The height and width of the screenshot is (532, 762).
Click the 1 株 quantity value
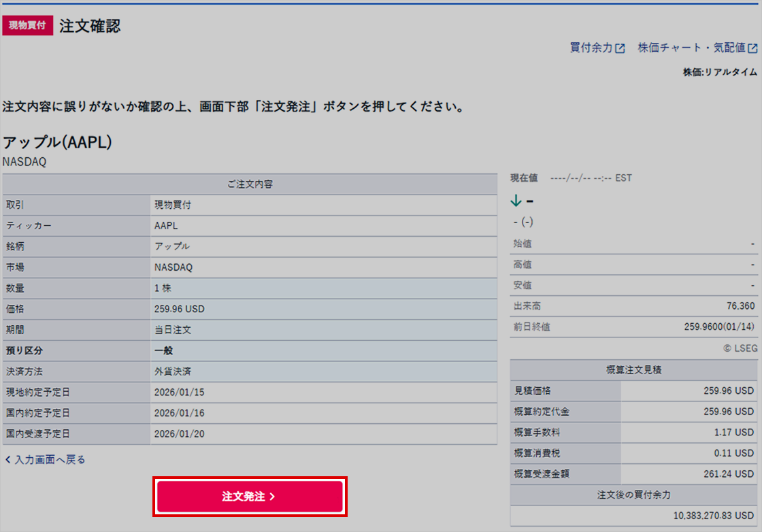pyautogui.click(x=163, y=288)
